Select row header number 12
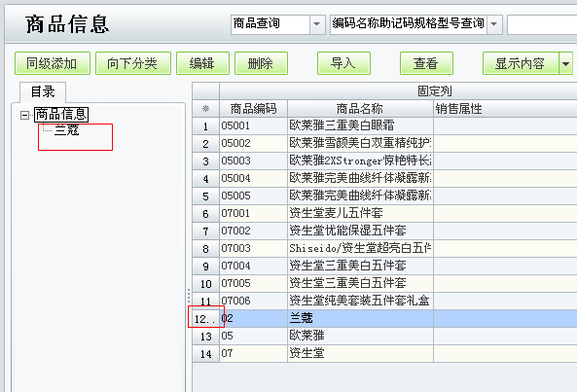 (x=205, y=318)
